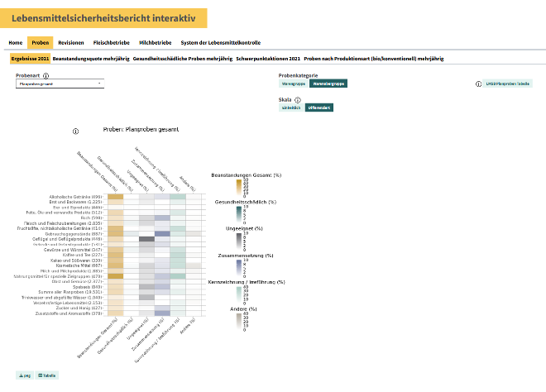The image size is (546, 392).
Task: Go to the Fleischbetriebe tab
Action: (112, 42)
